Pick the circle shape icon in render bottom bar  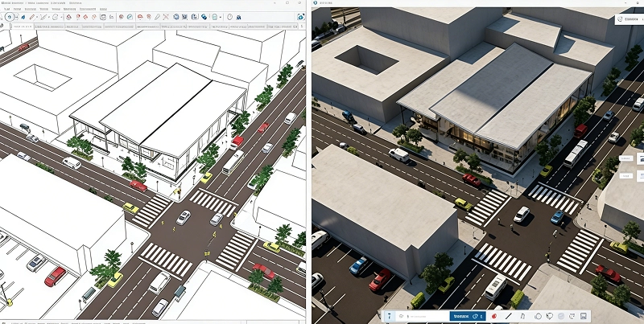pos(538,316)
